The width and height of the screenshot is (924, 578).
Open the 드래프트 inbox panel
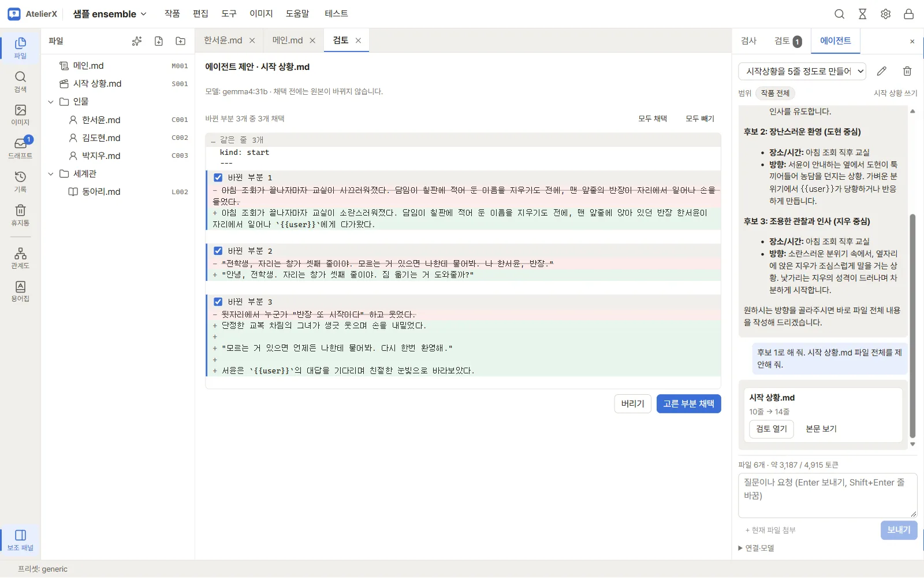tap(20, 148)
